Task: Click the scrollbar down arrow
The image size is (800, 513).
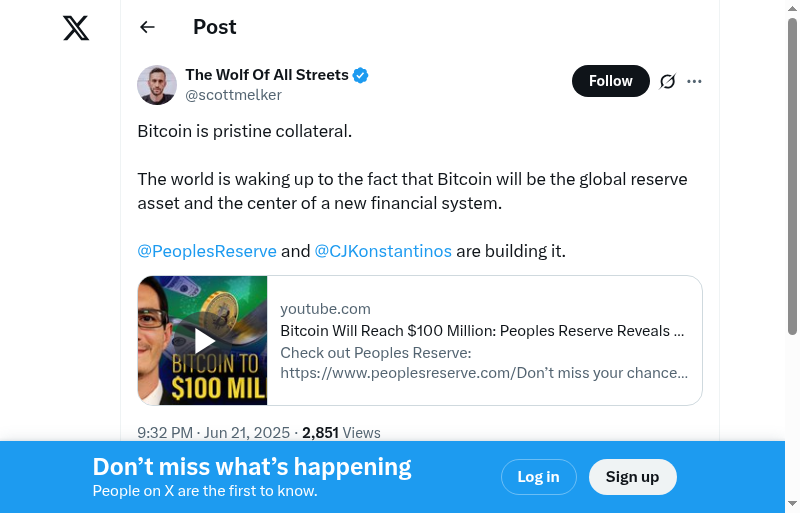Action: 792,504
